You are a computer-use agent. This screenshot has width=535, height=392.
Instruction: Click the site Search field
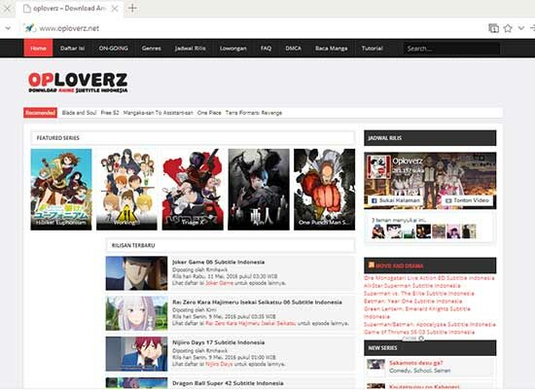451,49
